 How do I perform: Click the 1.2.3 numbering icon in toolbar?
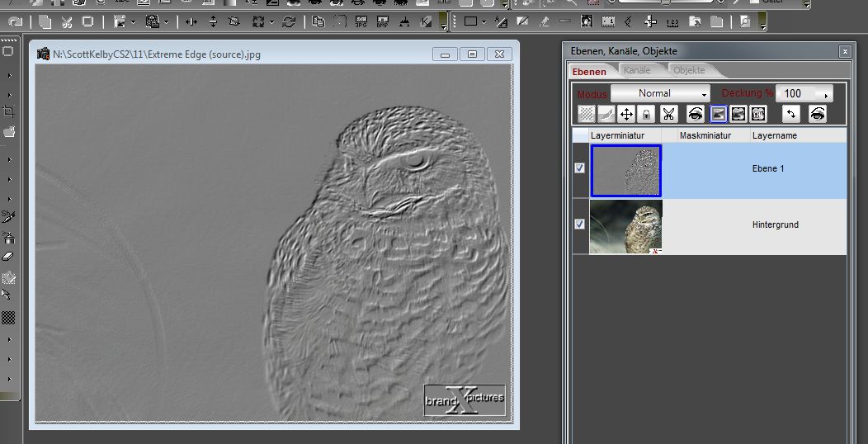pyautogui.click(x=672, y=22)
